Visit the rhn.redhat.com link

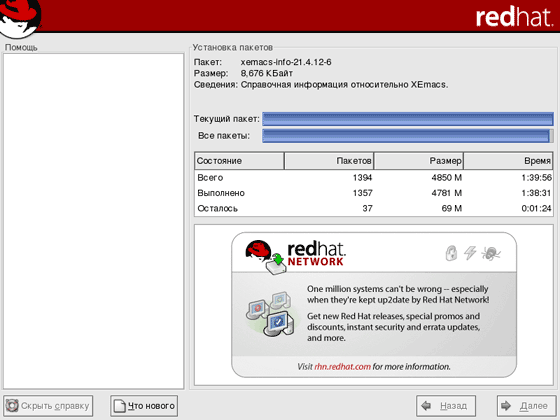(342, 367)
